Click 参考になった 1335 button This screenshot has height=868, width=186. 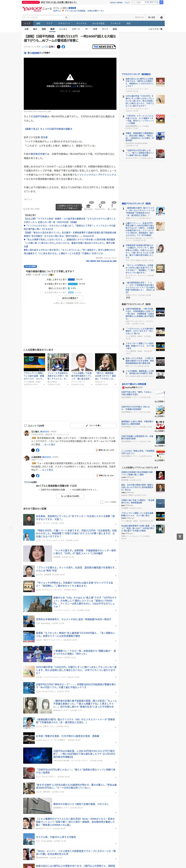105,450
